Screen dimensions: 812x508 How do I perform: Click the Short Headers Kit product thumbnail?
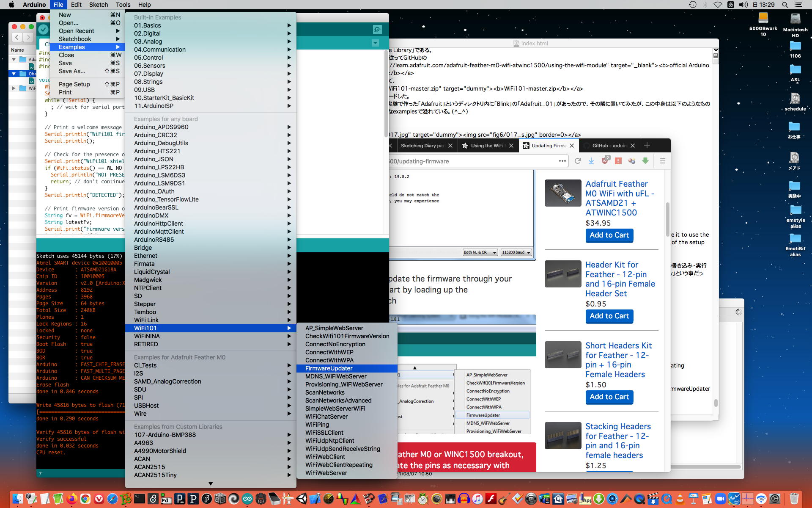coord(562,355)
